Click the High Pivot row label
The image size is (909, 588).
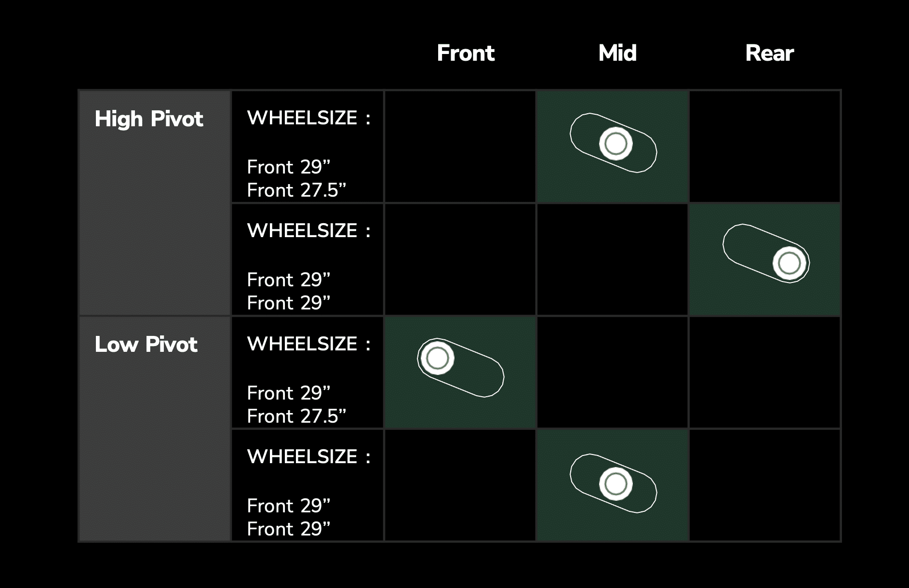pyautogui.click(x=149, y=119)
